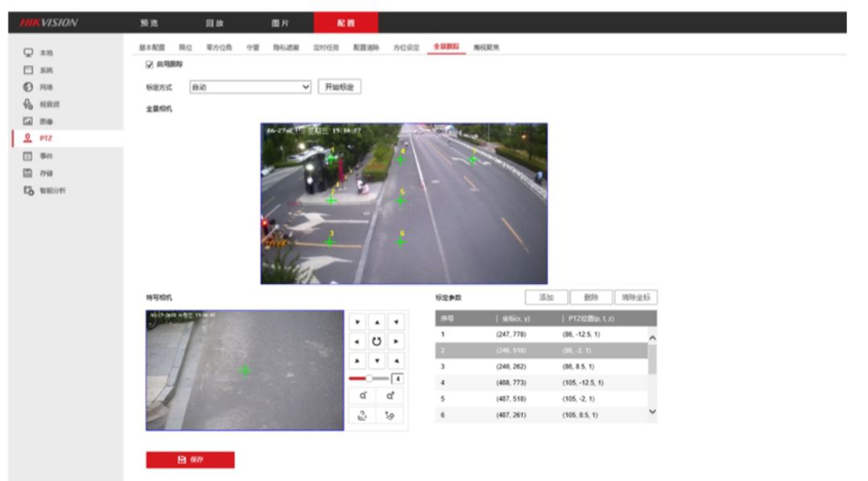This screenshot has height=481, width=868.
Task: Open the 基本配置 (Basic config) sub-tab
Action: (x=153, y=47)
